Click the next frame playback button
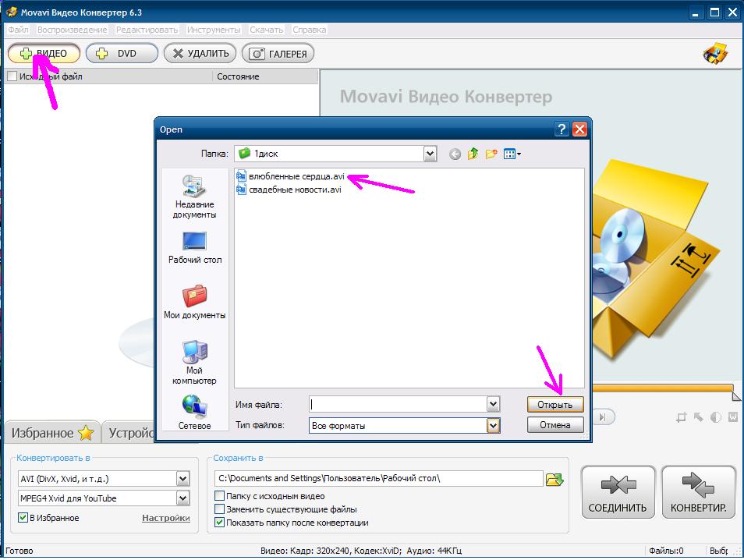744x560 pixels. (x=604, y=417)
